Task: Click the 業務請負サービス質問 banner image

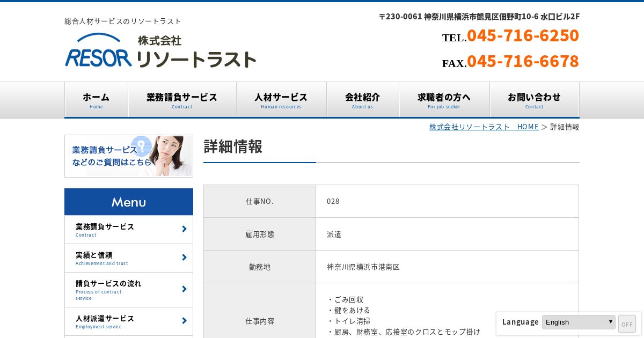Action: coord(129,156)
